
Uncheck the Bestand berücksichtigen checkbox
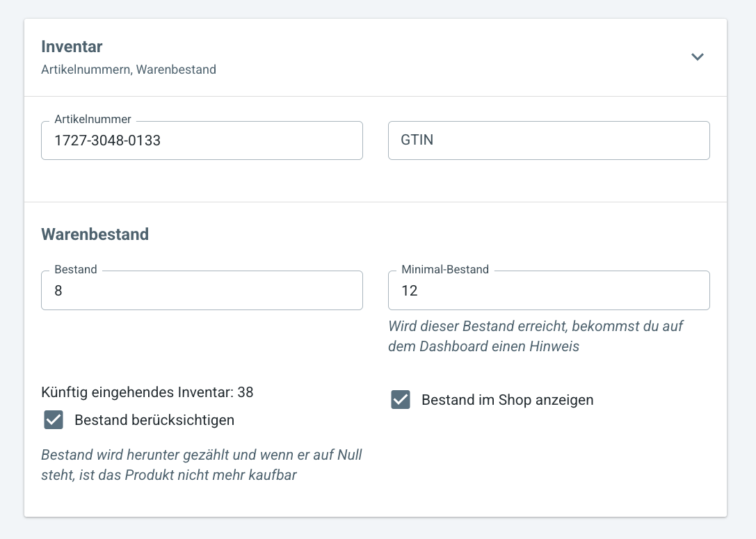click(x=54, y=420)
